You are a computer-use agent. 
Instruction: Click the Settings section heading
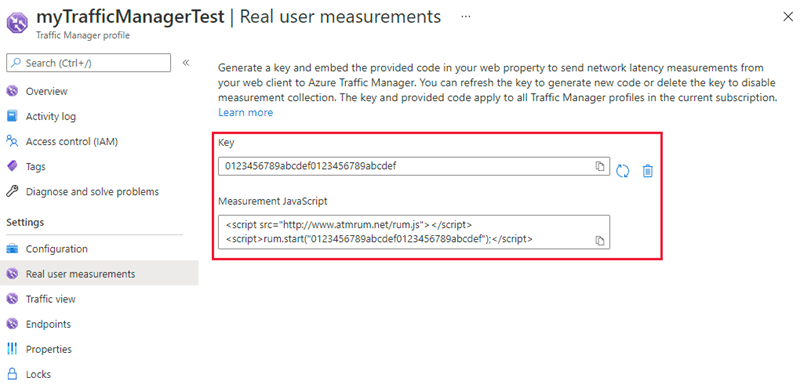(25, 223)
